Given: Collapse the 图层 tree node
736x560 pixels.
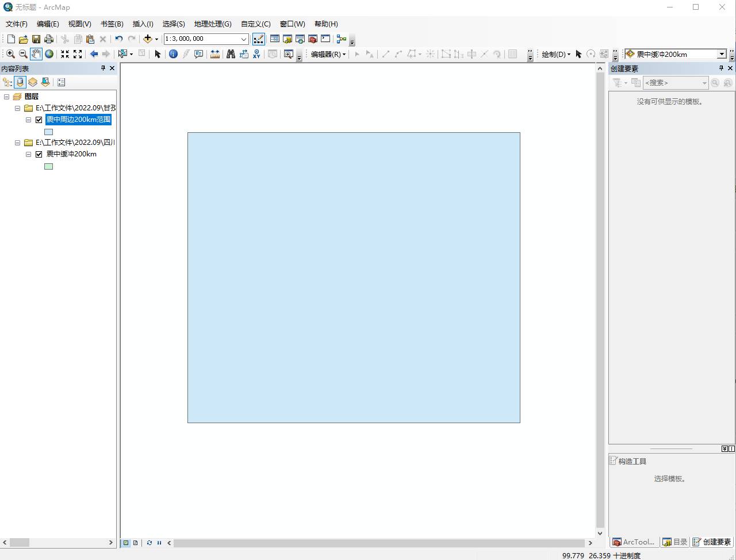Looking at the screenshot, I should click(7, 96).
